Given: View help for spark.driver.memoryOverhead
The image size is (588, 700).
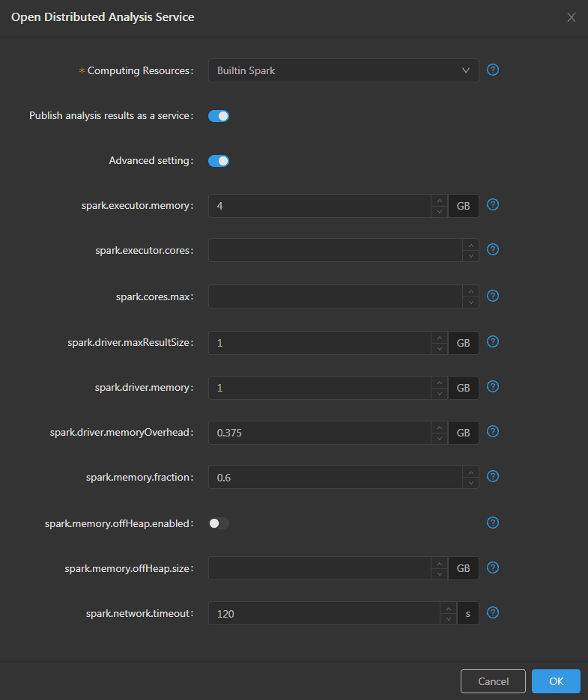Looking at the screenshot, I should click(493, 431).
